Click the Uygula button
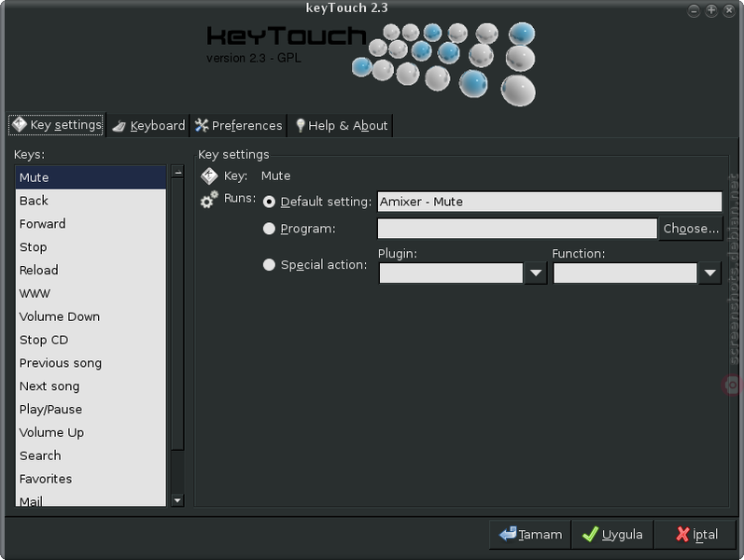744x560 pixels. point(612,535)
